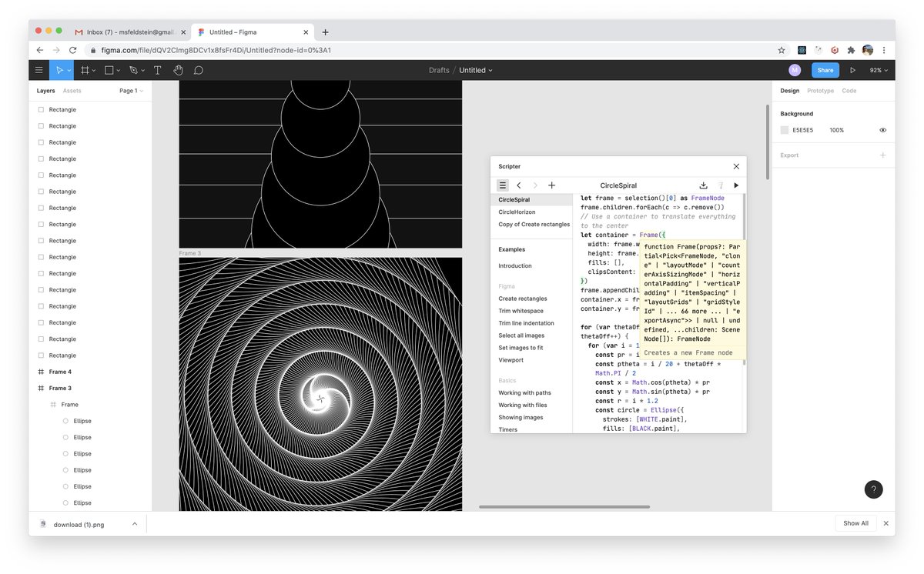Screen dimensions: 924x574
Task: Toggle Background color visibility in Design panel
Action: point(883,130)
